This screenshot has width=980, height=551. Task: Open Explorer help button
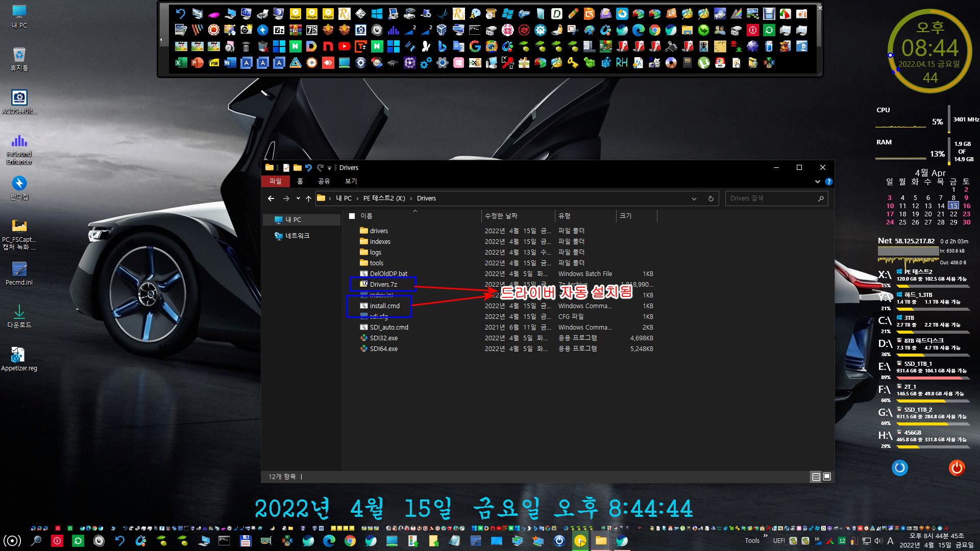tap(828, 182)
